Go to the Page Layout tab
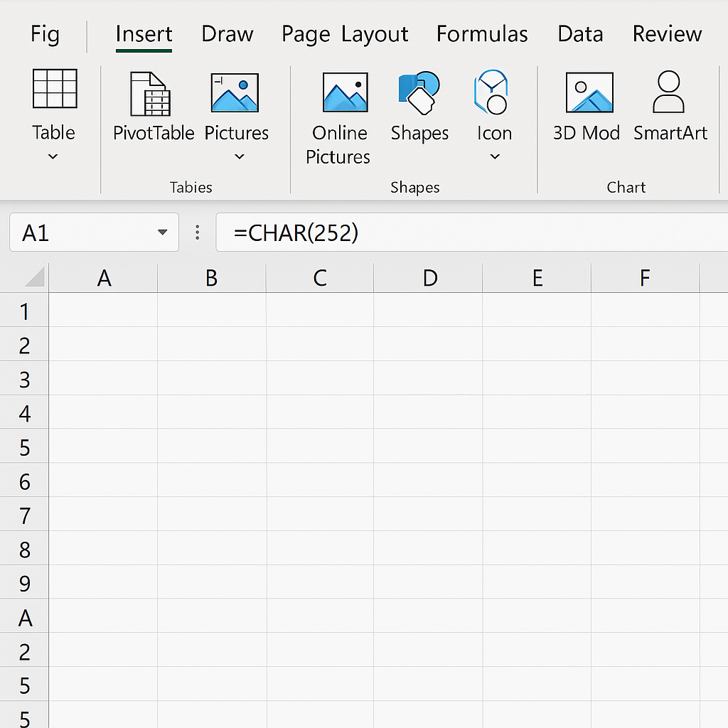The width and height of the screenshot is (728, 728). point(345,34)
